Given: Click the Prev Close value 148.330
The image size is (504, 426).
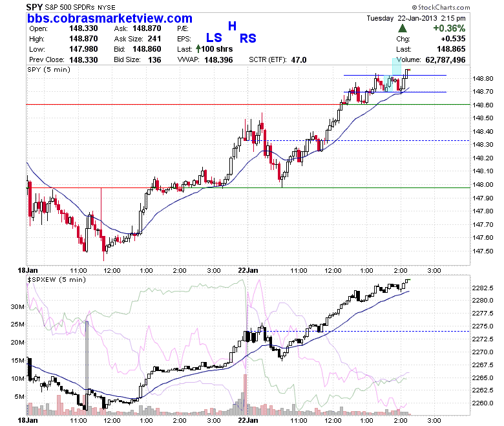Looking at the screenshot, I should click(83, 60).
